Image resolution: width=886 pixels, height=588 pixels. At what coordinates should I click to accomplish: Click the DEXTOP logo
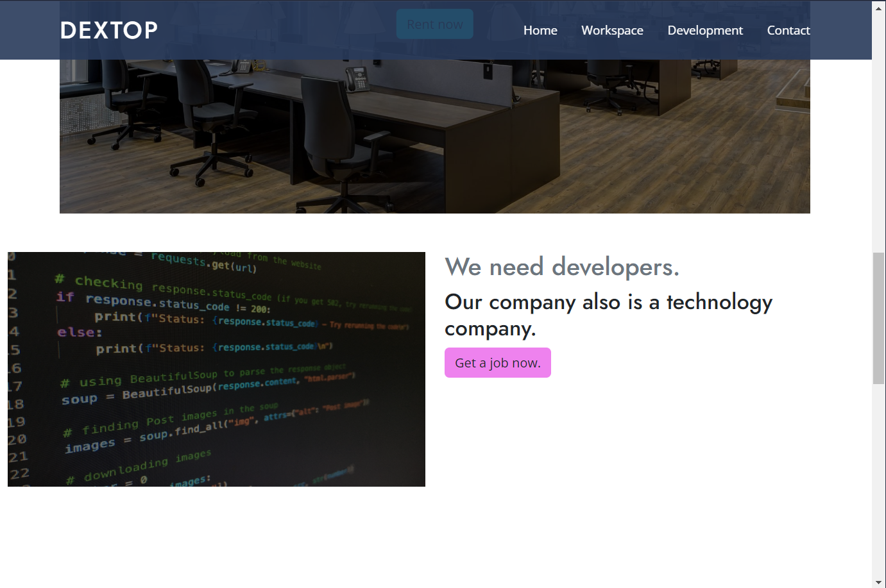tap(108, 30)
